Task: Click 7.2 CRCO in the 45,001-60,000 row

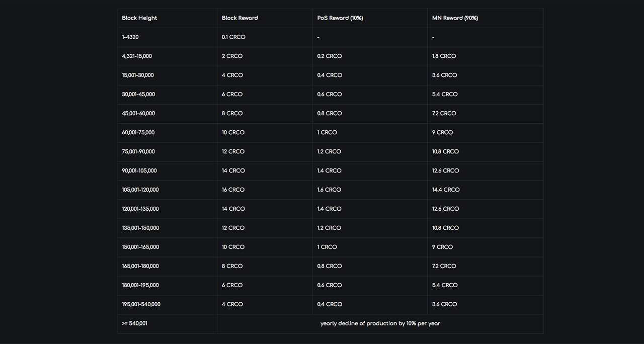Action: point(486,114)
